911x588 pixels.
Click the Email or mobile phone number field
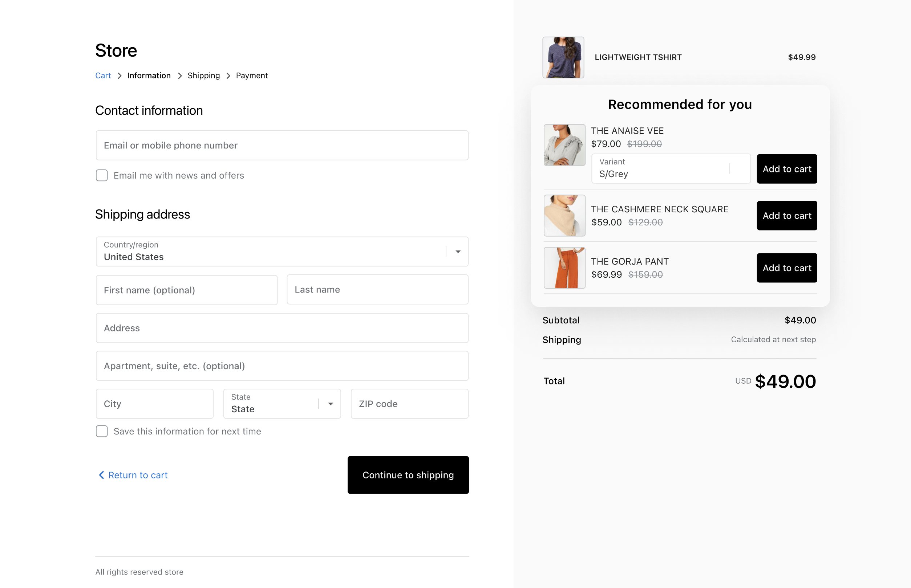point(282,145)
